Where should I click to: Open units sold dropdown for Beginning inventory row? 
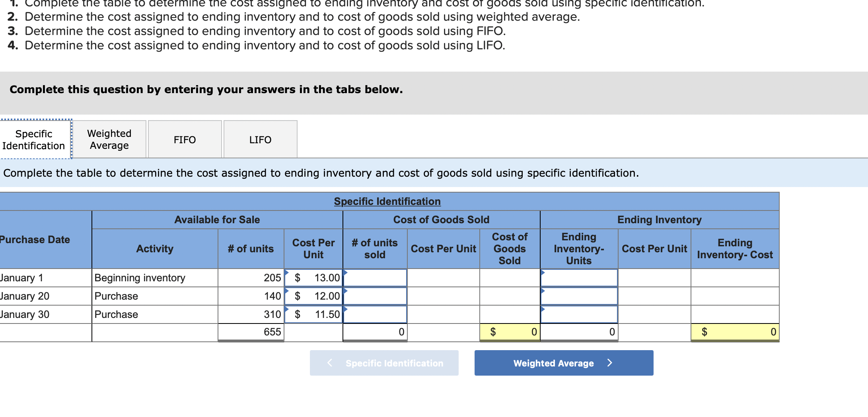click(x=344, y=274)
